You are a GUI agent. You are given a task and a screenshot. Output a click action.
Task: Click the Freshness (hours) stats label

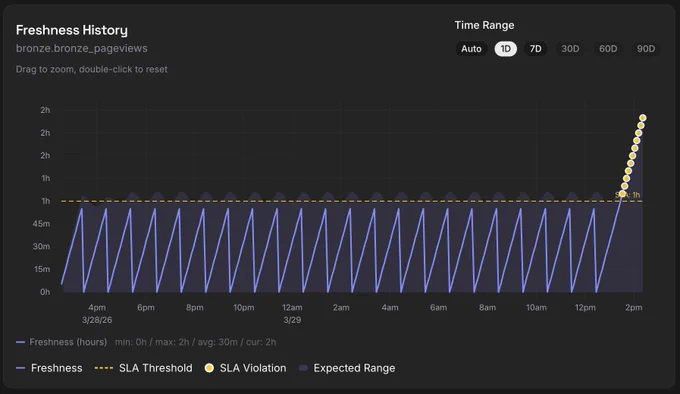(x=68, y=342)
